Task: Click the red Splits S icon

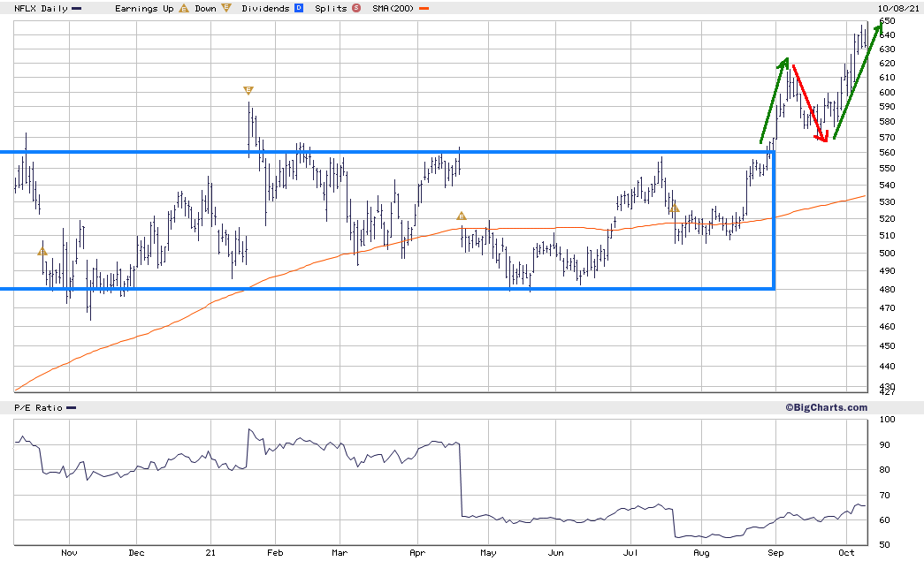Action: click(355, 8)
